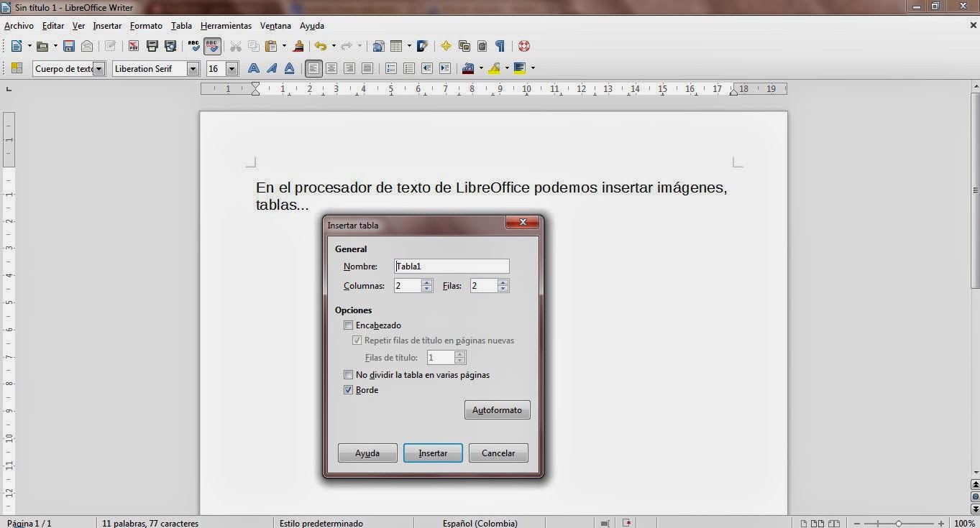Check No dividir la tabla en varias páginas
Screen dimensions: 980x528
(x=349, y=375)
